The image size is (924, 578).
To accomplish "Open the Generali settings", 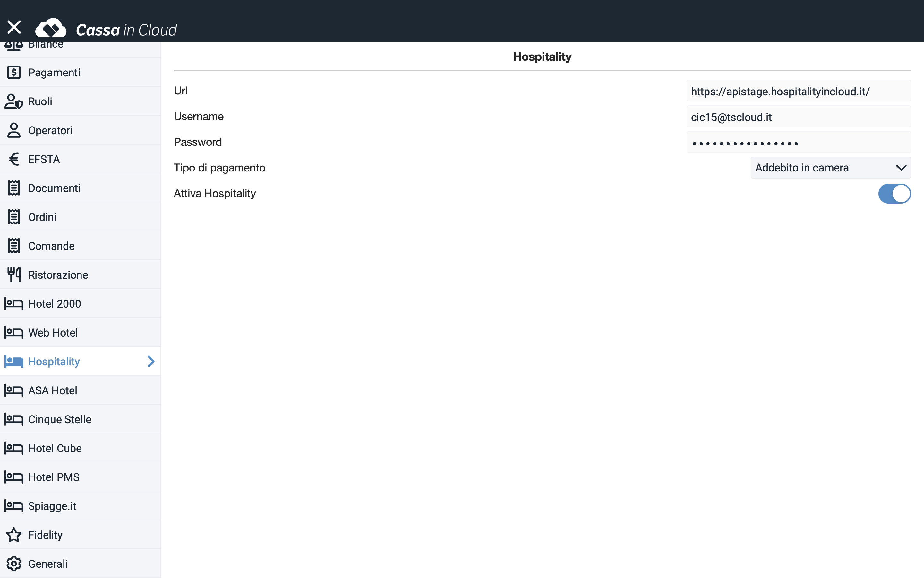I will pos(80,564).
